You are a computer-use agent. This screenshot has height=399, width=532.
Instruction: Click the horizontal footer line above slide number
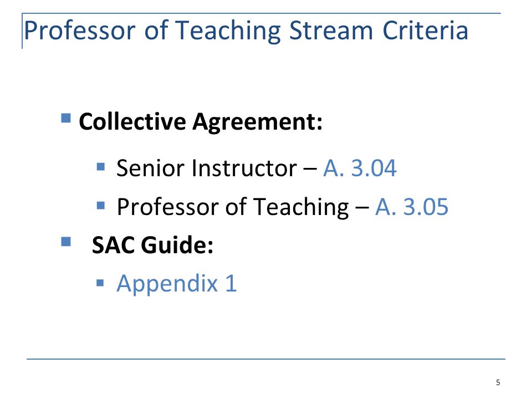coord(266,359)
